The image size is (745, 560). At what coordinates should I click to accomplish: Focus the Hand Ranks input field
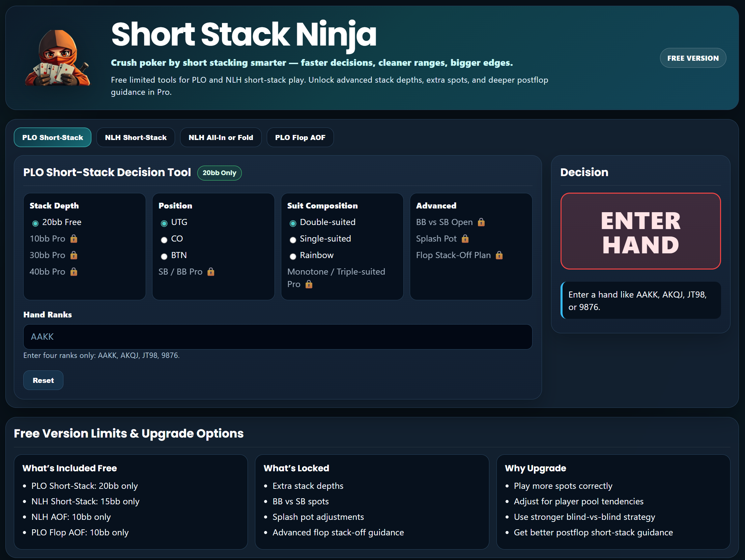point(278,337)
